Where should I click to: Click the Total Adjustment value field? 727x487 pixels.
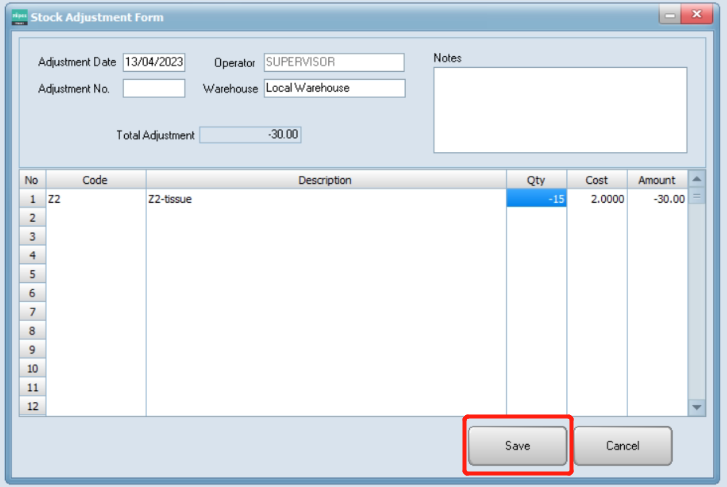tap(250, 135)
